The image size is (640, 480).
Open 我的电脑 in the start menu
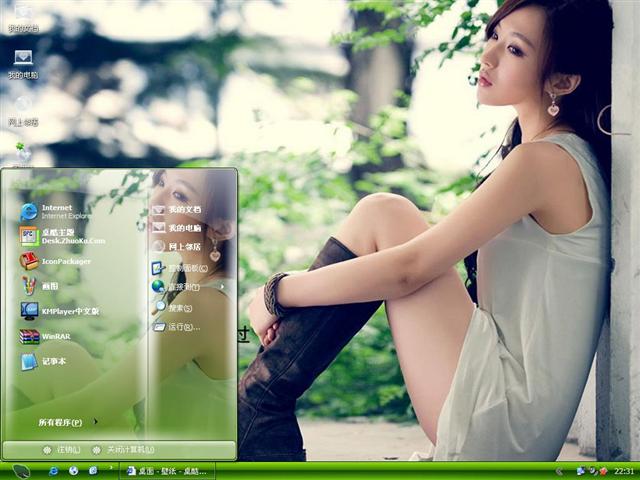(x=177, y=228)
